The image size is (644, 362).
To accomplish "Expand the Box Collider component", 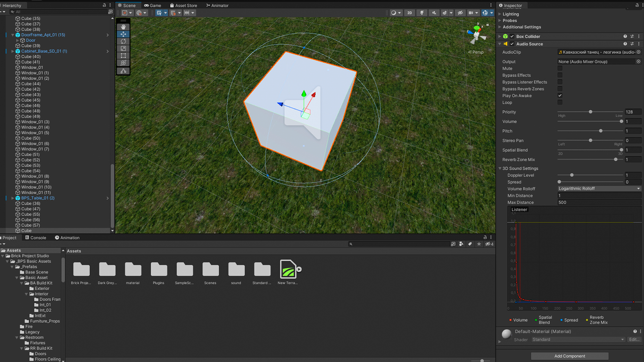I will [x=500, y=36].
